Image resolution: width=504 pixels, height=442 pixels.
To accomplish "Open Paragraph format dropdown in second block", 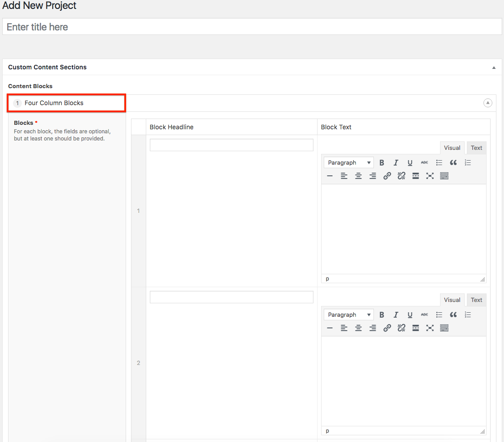I will click(x=348, y=315).
